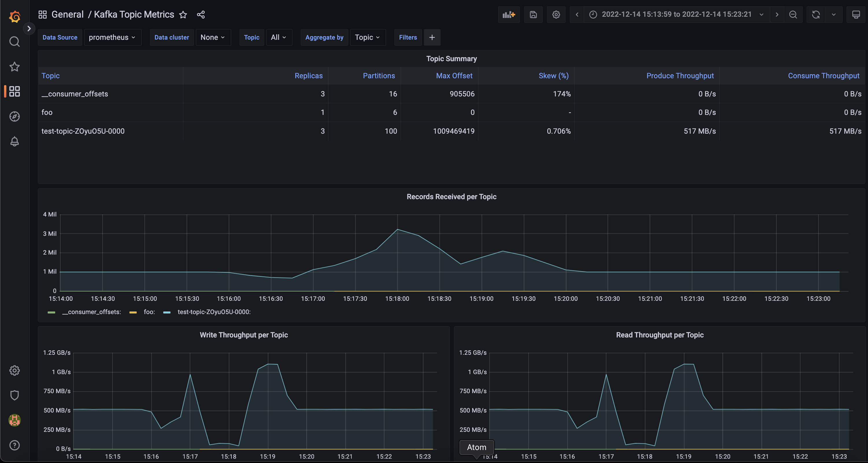Star the Kafka Topic Metrics dashboard
868x463 pixels.
[x=183, y=14]
